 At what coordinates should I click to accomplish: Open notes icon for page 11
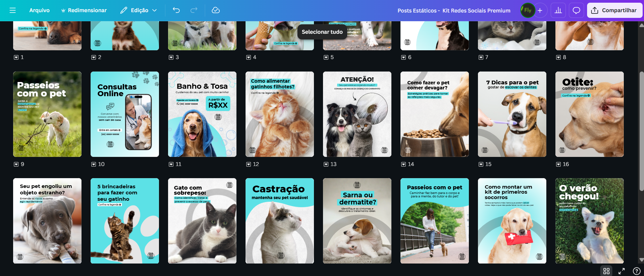click(x=171, y=164)
